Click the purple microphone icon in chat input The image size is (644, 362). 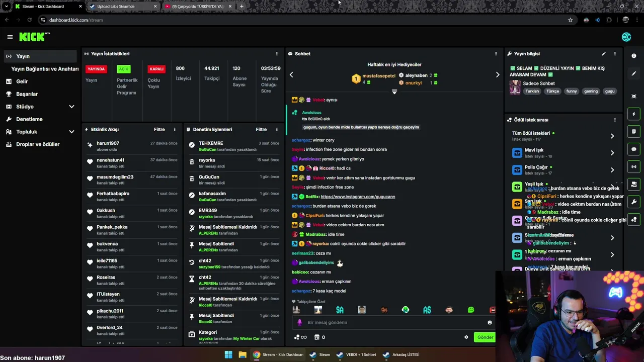[299, 323]
